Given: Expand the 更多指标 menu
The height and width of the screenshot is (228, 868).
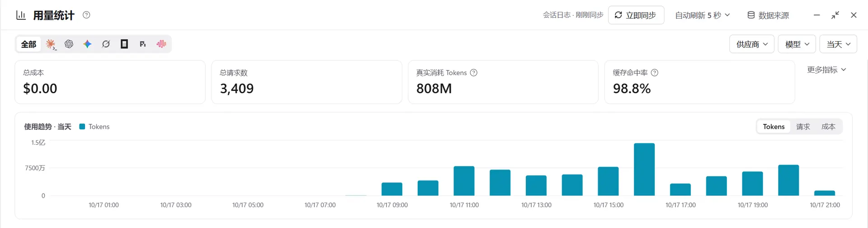Looking at the screenshot, I should pyautogui.click(x=826, y=70).
